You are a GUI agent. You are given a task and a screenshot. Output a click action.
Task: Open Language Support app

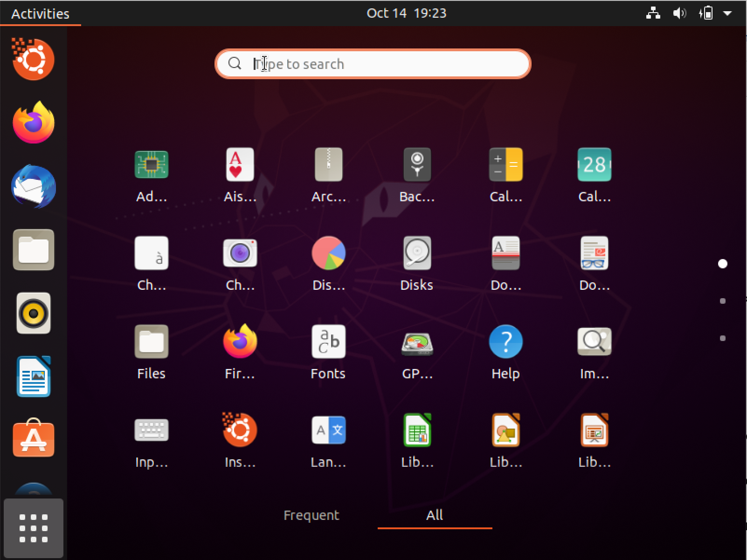point(328,430)
